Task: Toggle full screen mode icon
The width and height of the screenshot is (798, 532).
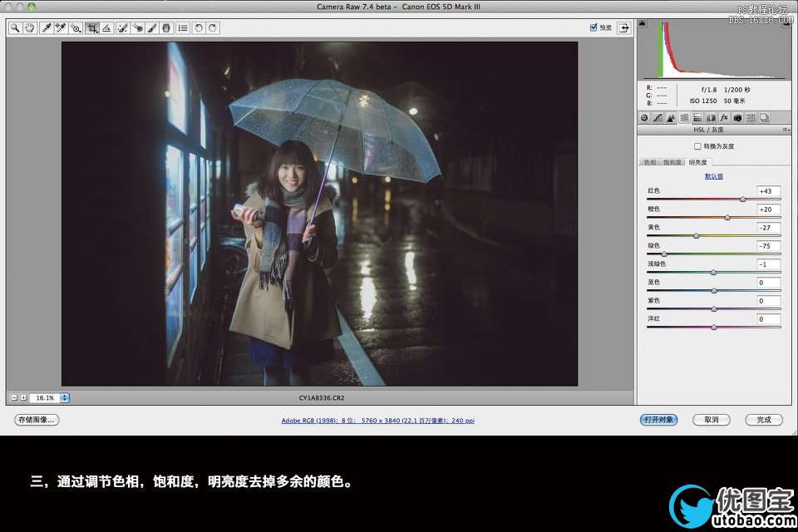Action: (624, 28)
